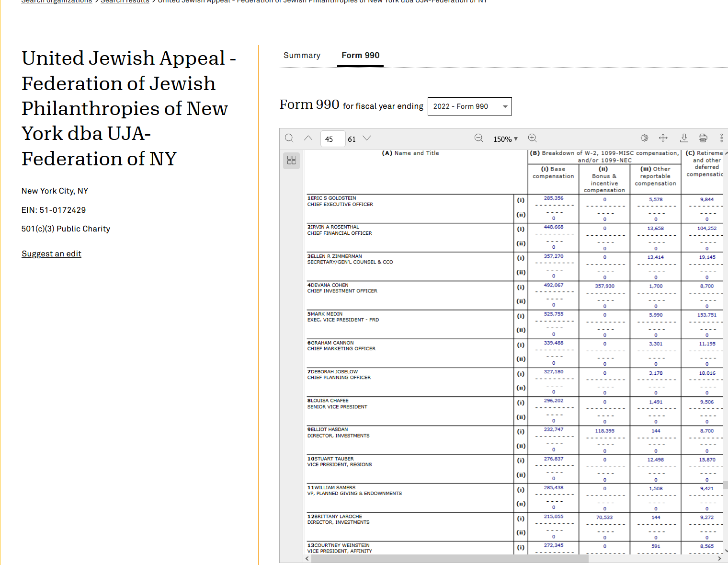Click the name ELLIOT HASDAN
This screenshot has height=565, width=728.
click(329, 429)
